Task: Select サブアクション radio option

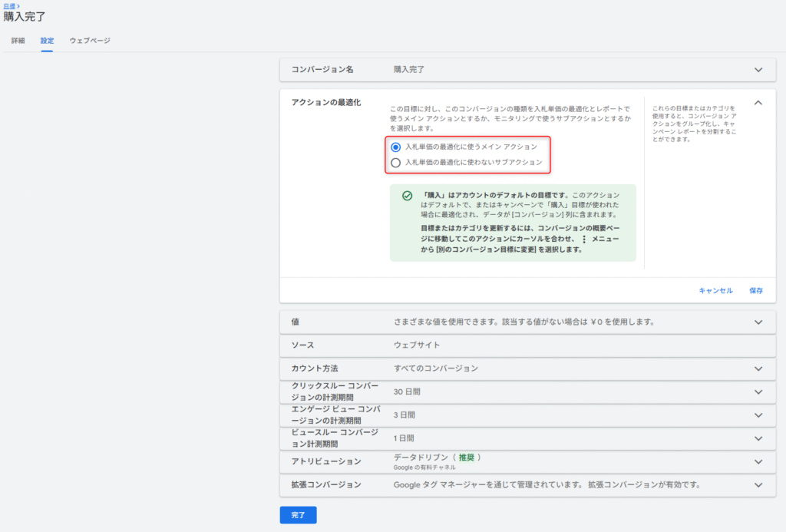Action: click(x=395, y=163)
